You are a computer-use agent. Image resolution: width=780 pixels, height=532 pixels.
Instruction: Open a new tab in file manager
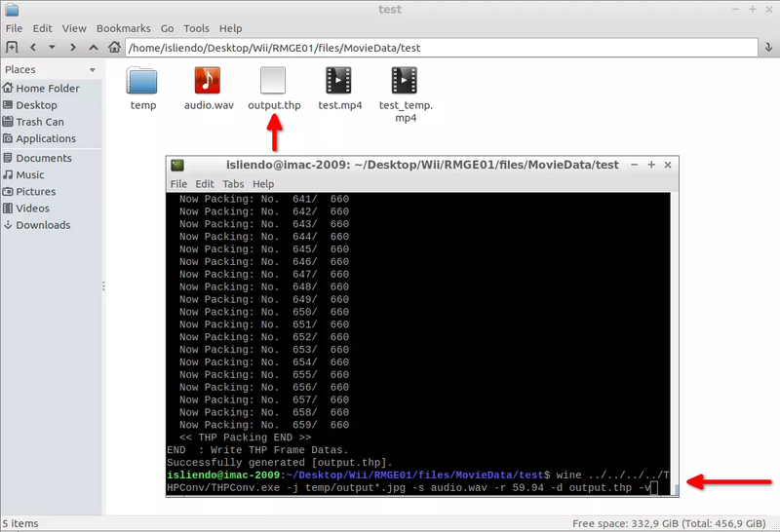tap(12, 47)
